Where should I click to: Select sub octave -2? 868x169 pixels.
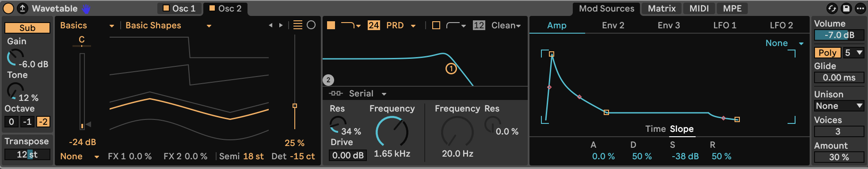[x=43, y=122]
